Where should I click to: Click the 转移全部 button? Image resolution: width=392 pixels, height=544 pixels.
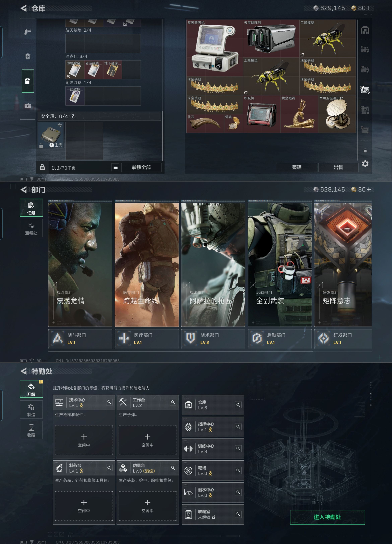[x=141, y=167]
